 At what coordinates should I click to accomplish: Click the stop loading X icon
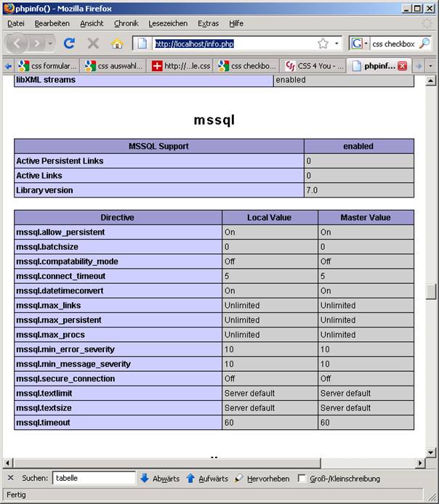93,44
